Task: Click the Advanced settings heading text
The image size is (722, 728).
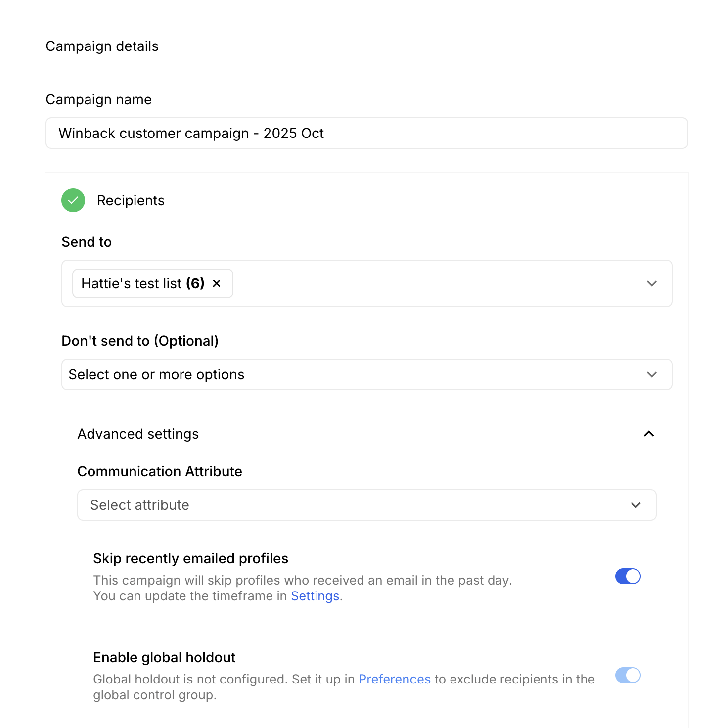Action: 138,434
